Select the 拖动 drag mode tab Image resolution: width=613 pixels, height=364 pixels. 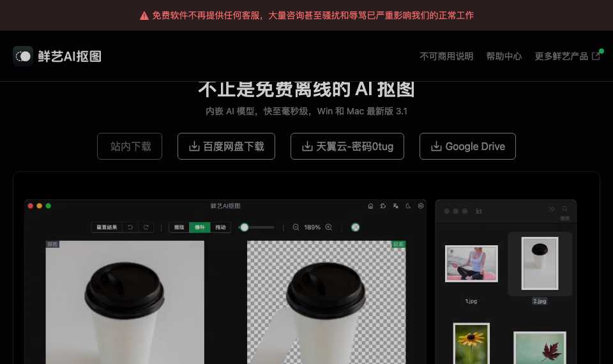pos(220,227)
